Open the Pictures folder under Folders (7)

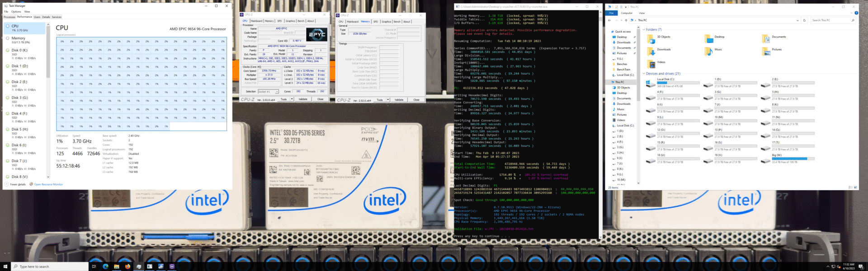point(772,51)
